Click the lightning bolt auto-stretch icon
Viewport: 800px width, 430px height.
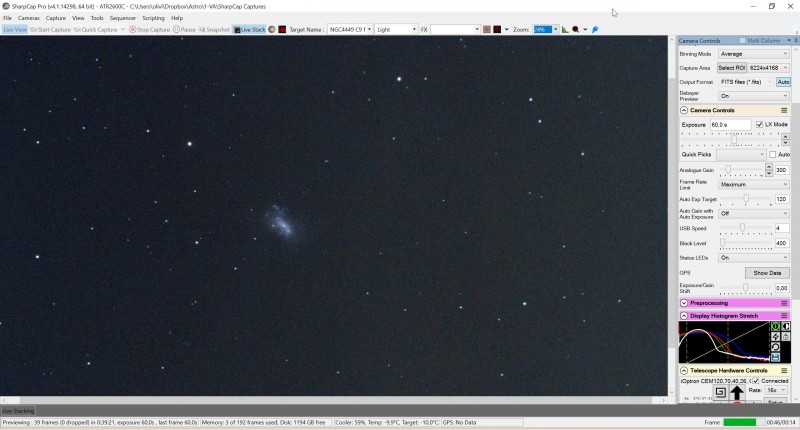coord(775,337)
